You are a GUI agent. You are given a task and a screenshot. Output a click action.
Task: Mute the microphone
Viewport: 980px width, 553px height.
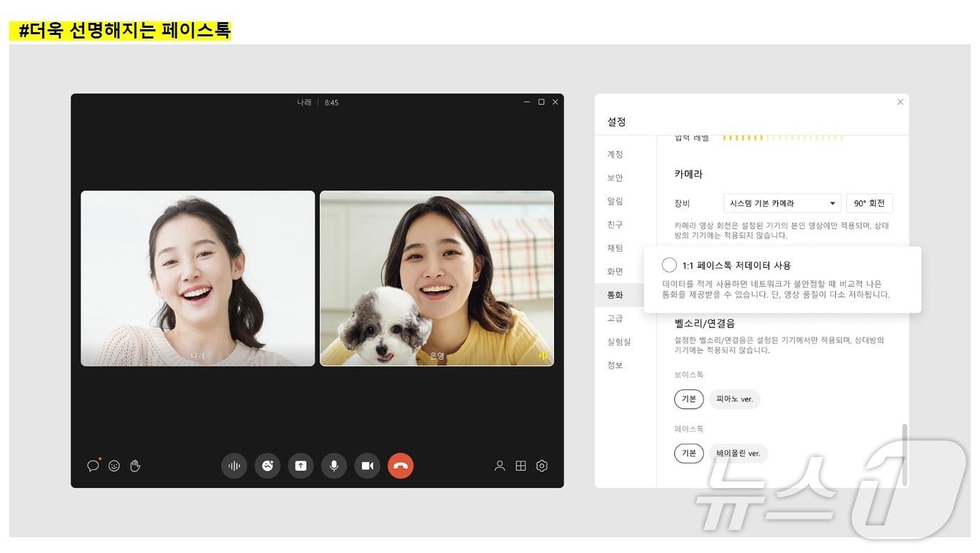coord(334,466)
